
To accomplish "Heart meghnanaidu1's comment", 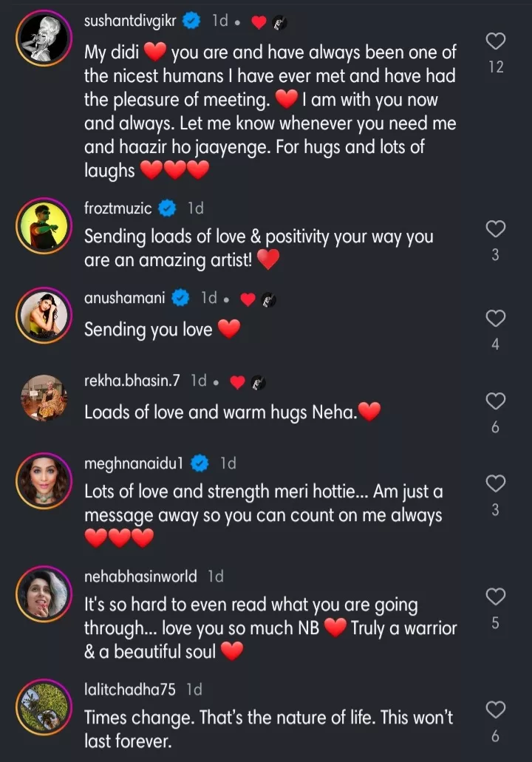I will (x=496, y=484).
